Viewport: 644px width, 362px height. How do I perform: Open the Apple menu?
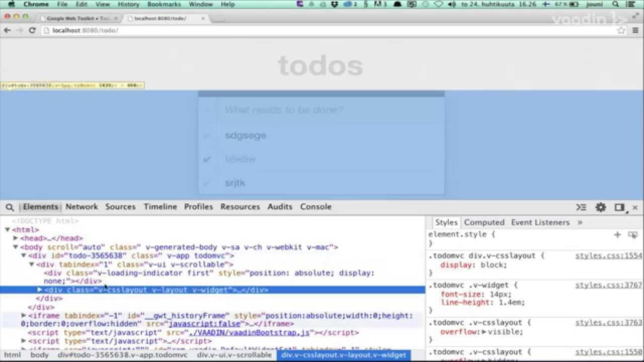coord(12,4)
